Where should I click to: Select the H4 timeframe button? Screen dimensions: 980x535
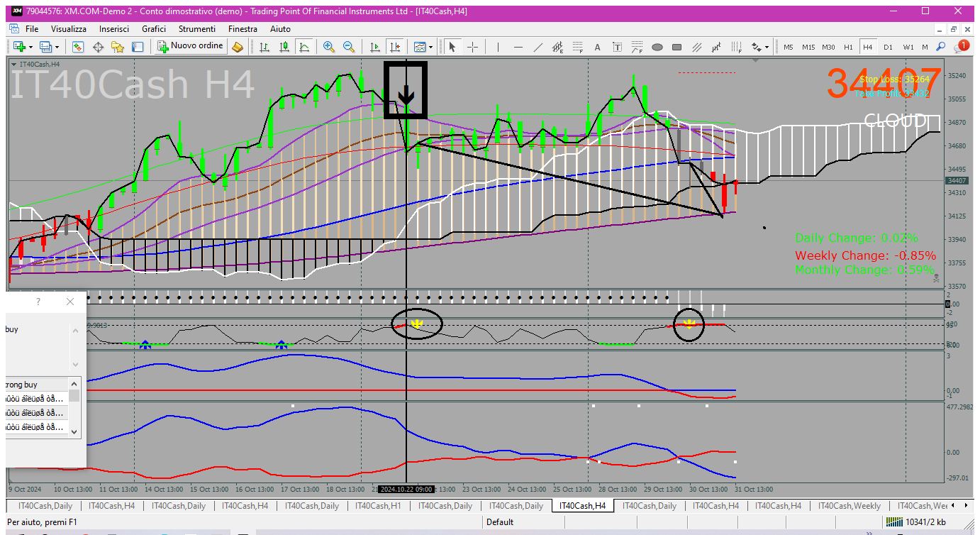pyautogui.click(x=867, y=47)
